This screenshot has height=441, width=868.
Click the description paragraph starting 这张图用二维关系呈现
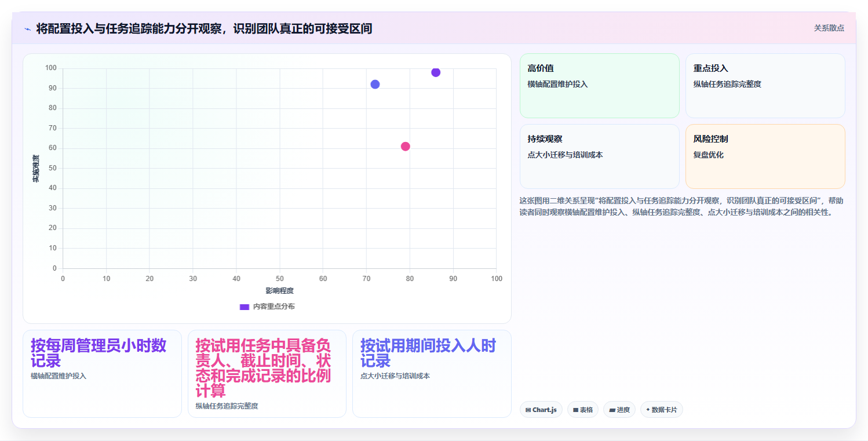[x=681, y=207]
